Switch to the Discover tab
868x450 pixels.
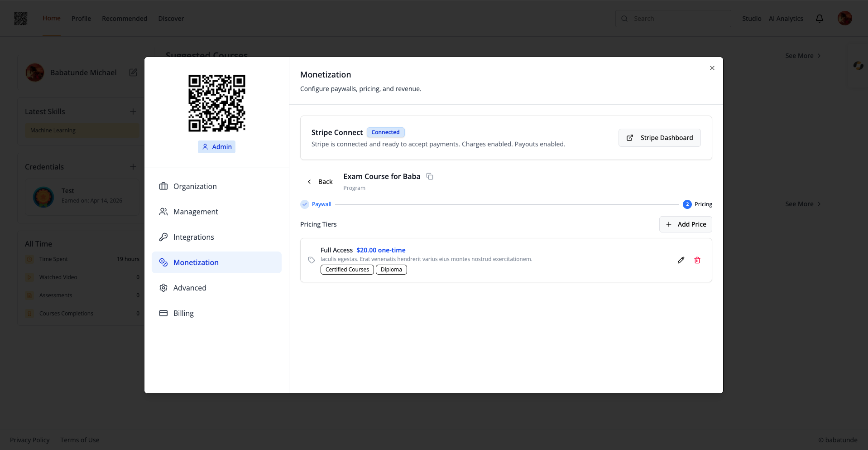(171, 19)
